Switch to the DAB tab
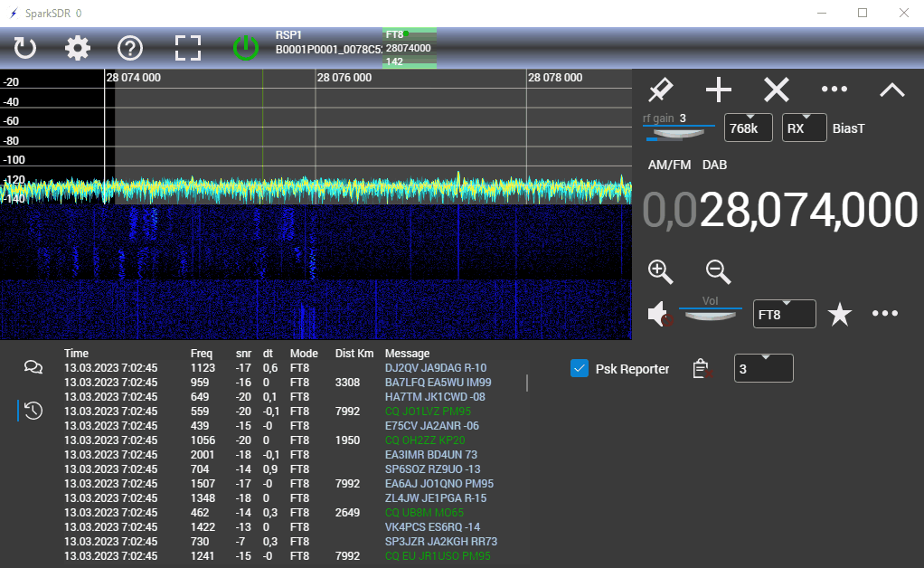924x568 pixels. click(714, 165)
